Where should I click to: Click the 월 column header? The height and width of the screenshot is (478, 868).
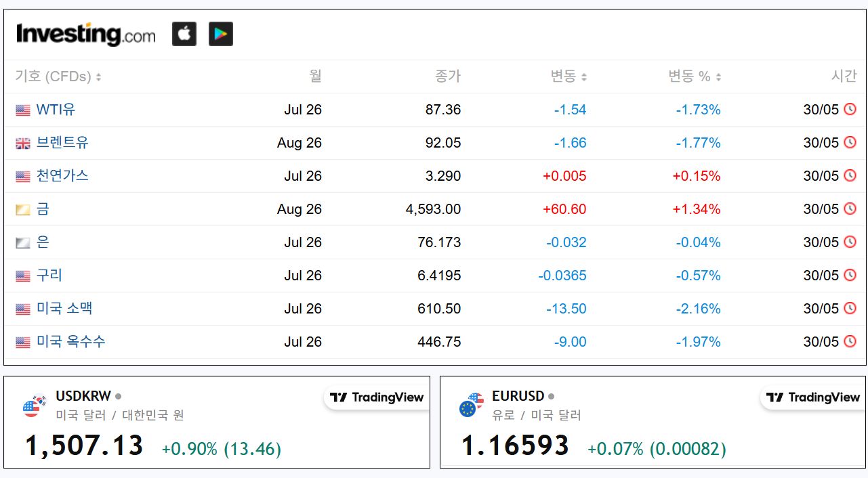coord(316,76)
